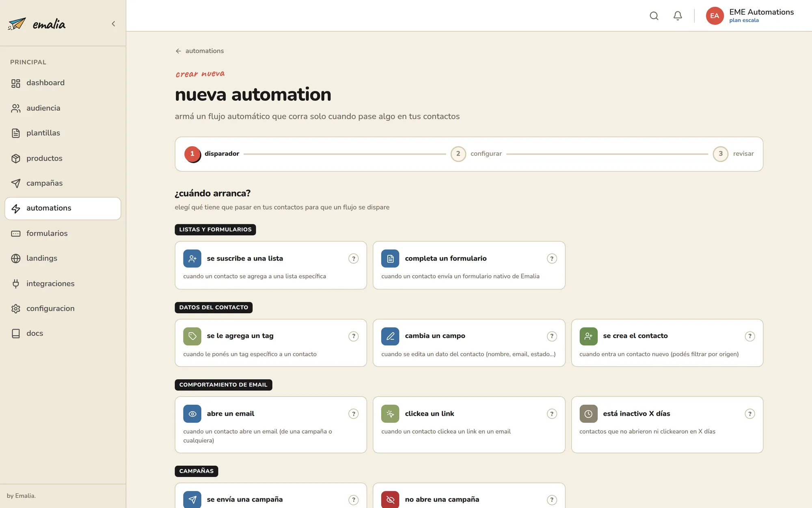Image resolution: width=812 pixels, height=508 pixels.
Task: Open notifications bell icon
Action: click(678, 16)
